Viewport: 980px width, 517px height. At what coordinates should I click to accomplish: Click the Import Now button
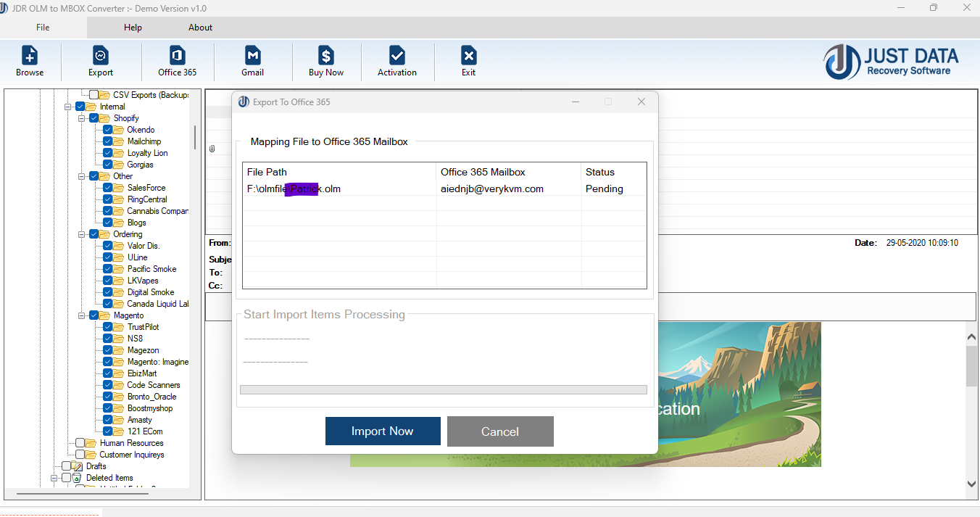383,431
